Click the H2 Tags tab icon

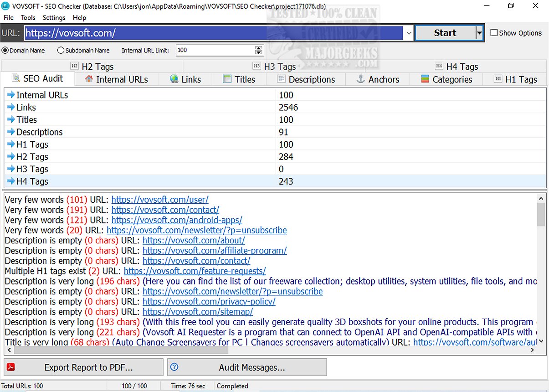tap(74, 66)
